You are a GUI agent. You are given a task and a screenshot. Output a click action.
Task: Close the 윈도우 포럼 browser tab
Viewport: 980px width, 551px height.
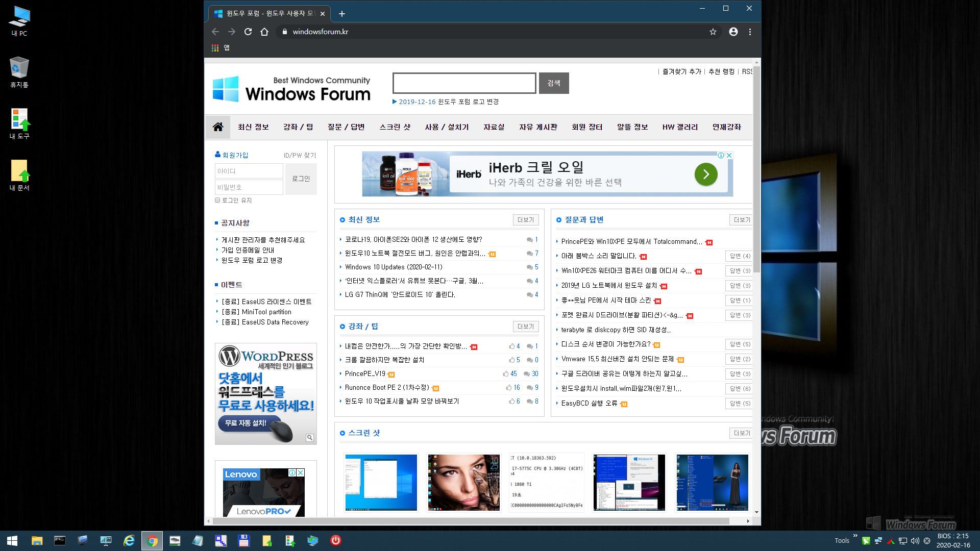tap(323, 14)
